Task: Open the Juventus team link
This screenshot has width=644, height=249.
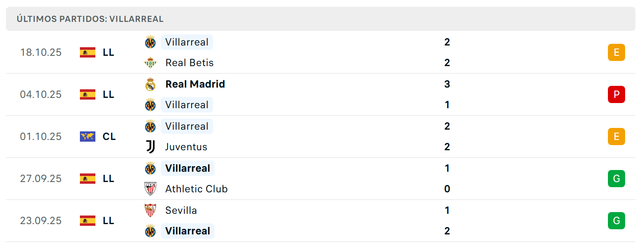Action: 186,147
